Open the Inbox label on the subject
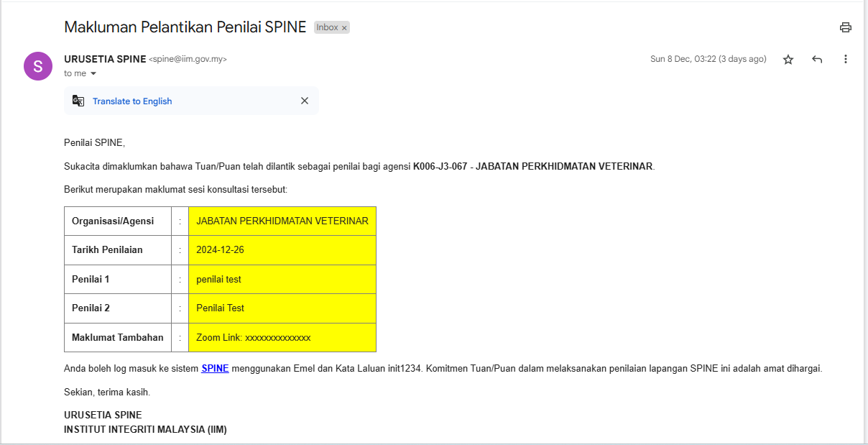Image resolution: width=868 pixels, height=445 pixels. (x=327, y=27)
